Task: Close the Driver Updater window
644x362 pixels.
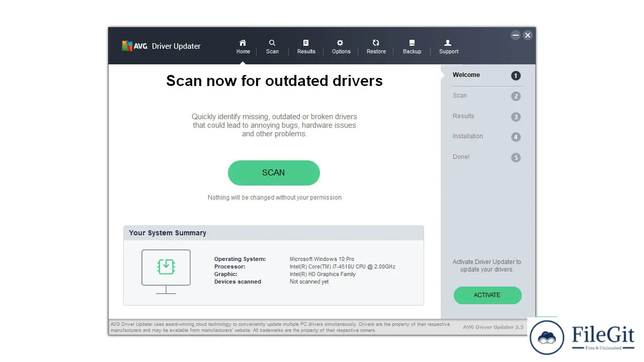Action: 527,35
